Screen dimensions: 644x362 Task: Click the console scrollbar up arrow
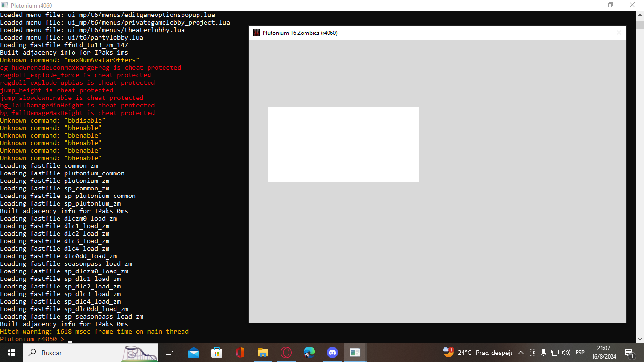coord(640,15)
